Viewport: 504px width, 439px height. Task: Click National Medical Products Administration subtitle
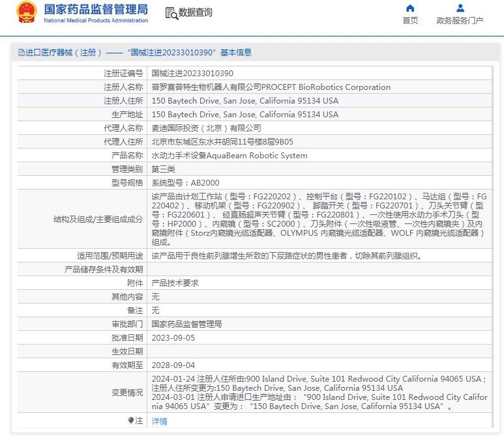[96, 20]
